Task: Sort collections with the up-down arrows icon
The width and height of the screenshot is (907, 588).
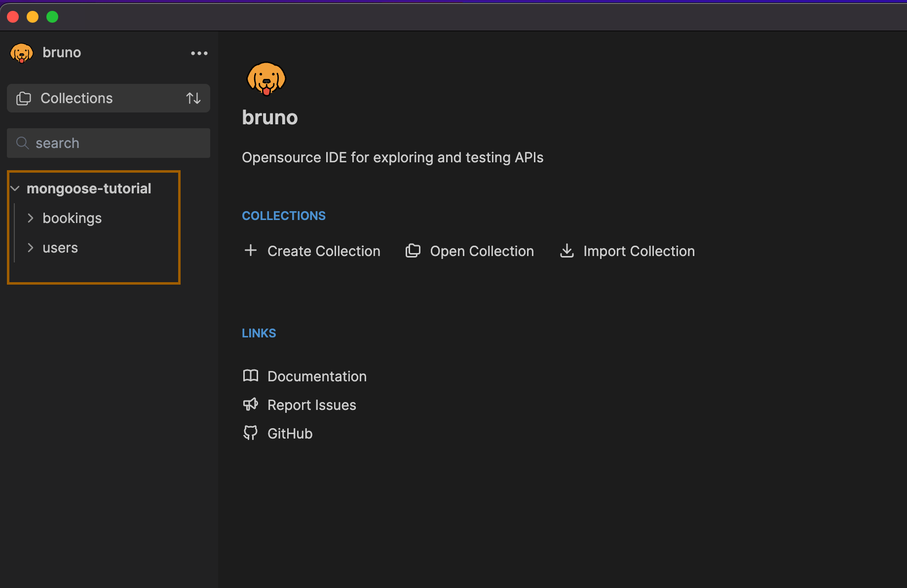Action: click(193, 98)
